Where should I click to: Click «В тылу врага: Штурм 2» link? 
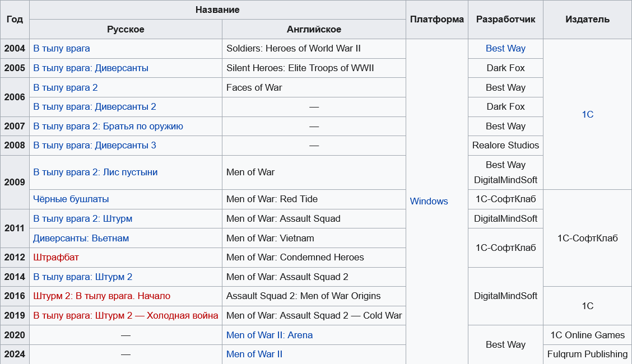point(83,277)
